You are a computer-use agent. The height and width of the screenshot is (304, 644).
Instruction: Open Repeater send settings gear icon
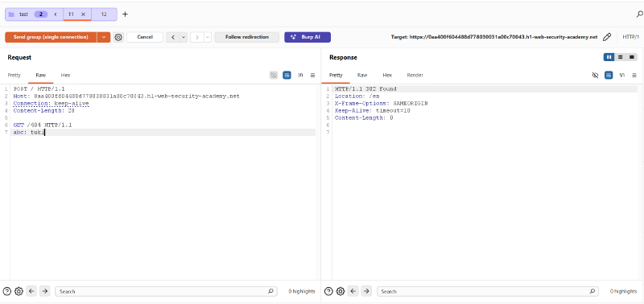[x=118, y=37]
